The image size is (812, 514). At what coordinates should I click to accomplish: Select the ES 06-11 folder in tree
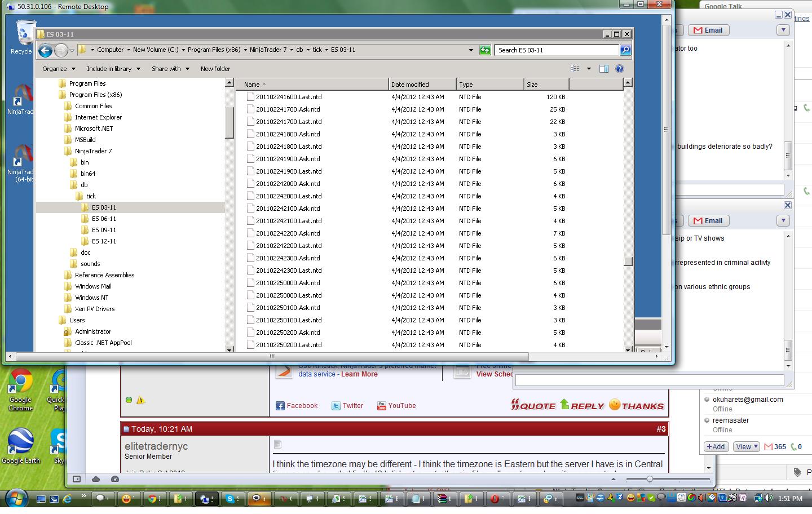104,219
